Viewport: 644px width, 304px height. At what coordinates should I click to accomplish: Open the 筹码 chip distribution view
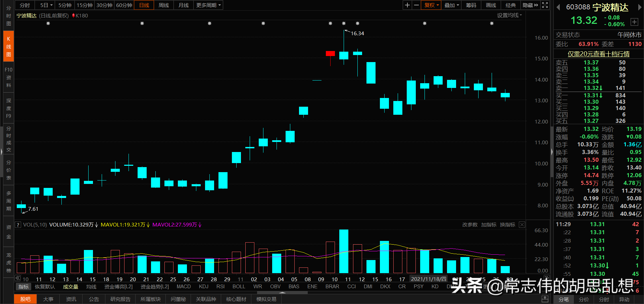coord(471,5)
